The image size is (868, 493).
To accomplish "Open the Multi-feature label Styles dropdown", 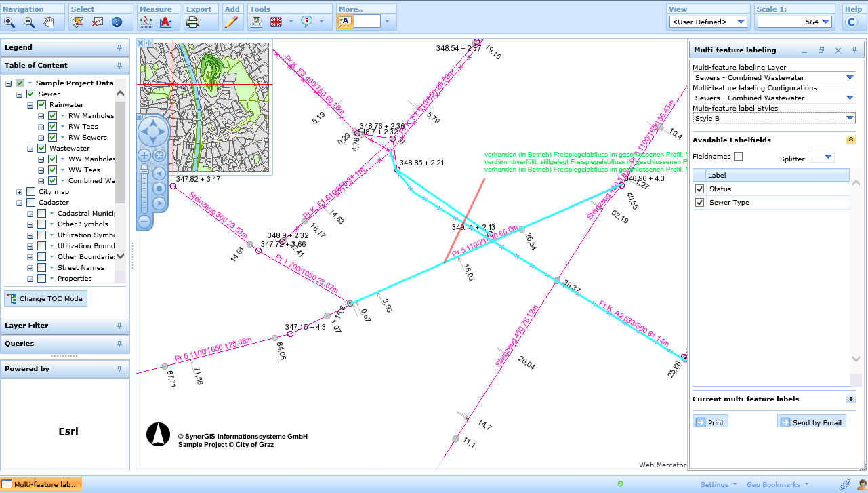I will point(850,118).
